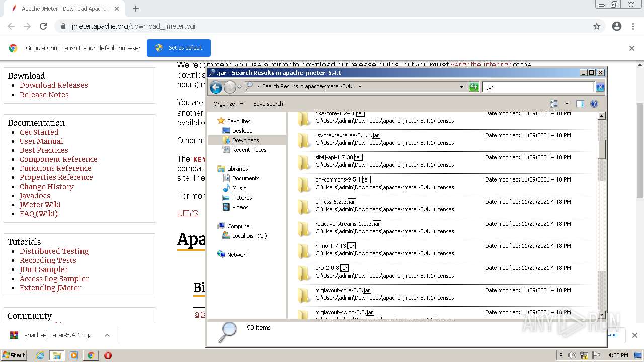This screenshot has height=362, width=644.
Task: Open Music library
Action: [239, 188]
